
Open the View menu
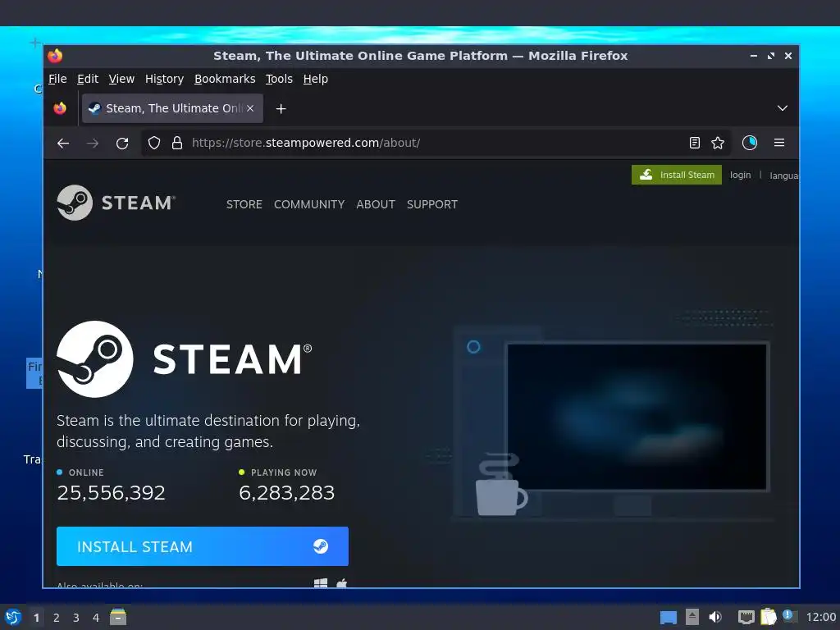pyautogui.click(x=121, y=79)
